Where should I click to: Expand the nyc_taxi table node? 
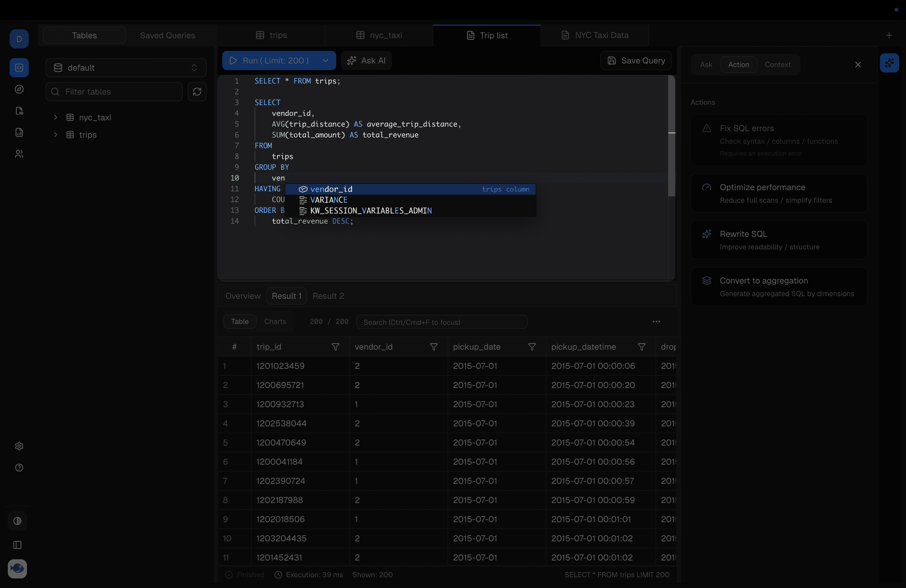coord(56,118)
